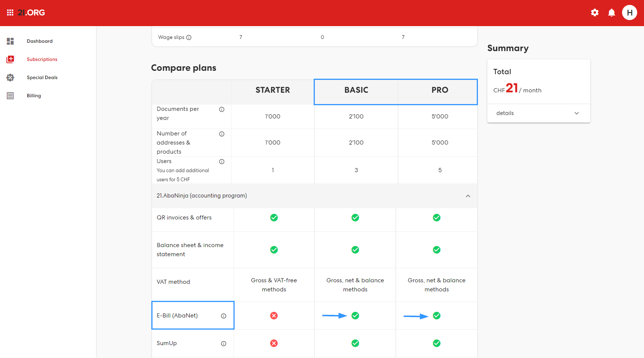Click 'Gross & VAT-free methods' cell
Viewport: 644px width, 358px height.
[274, 285]
